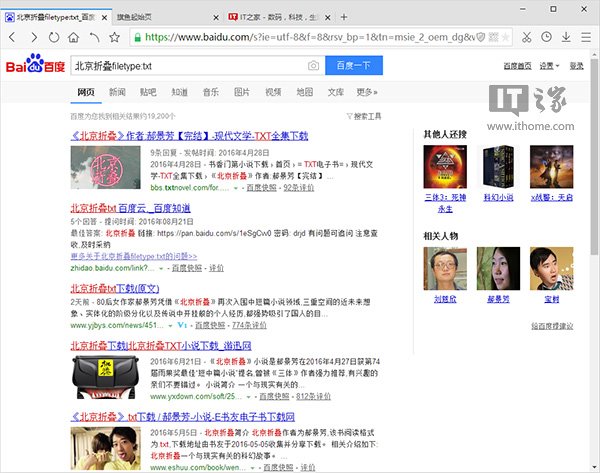
Task: Select the 图片 images search tab
Action: [x=241, y=92]
